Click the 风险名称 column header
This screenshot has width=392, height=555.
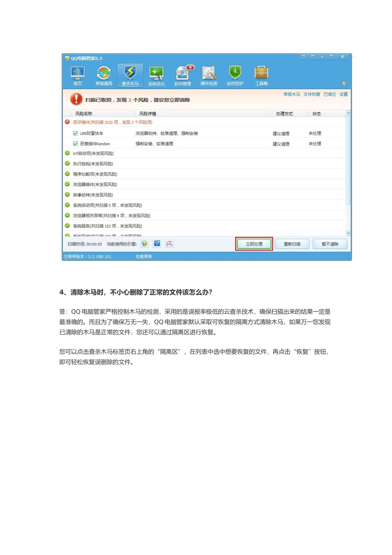(x=84, y=114)
